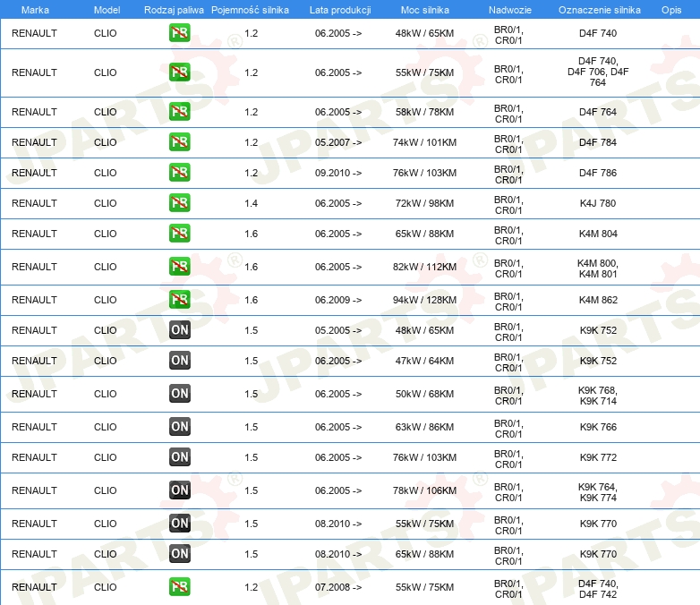Click the Oznaczenie silnika column header

click(599, 10)
